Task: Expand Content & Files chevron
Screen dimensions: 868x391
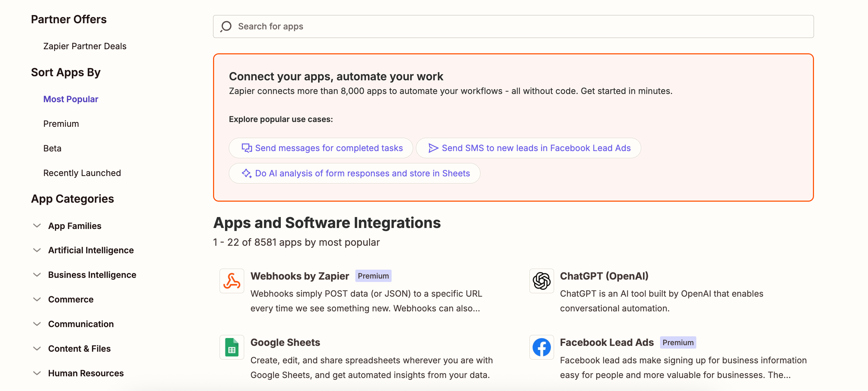Action: point(37,349)
